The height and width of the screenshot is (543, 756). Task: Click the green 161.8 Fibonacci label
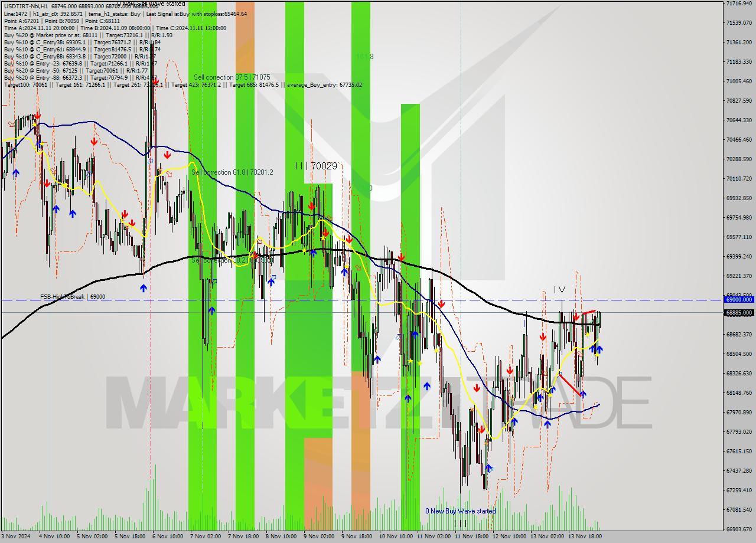[364, 57]
